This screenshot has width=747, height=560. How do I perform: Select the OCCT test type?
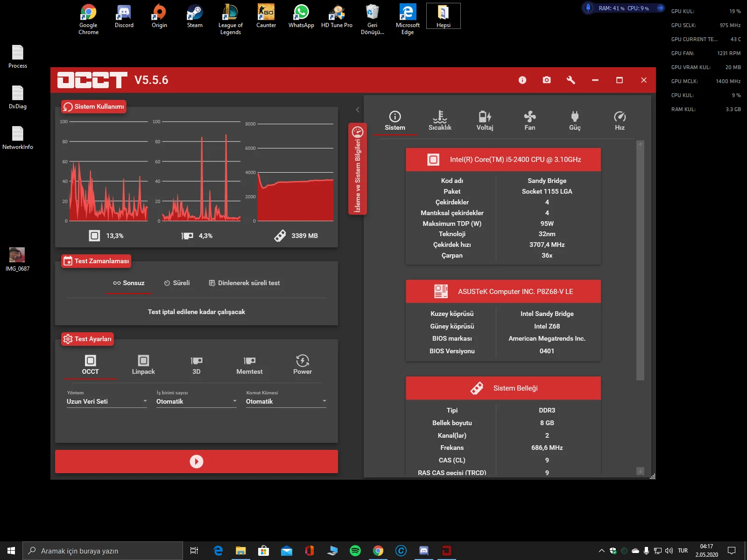pyautogui.click(x=91, y=365)
